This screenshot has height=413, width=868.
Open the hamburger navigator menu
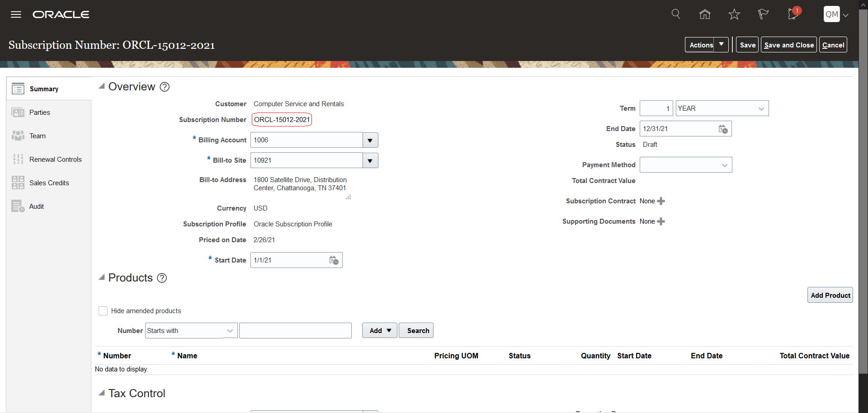pyautogui.click(x=16, y=14)
